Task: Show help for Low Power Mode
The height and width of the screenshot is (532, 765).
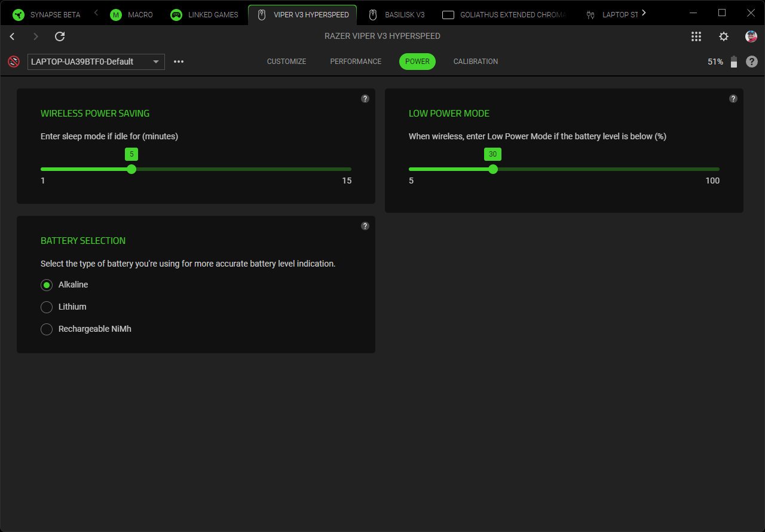Action: click(x=733, y=99)
